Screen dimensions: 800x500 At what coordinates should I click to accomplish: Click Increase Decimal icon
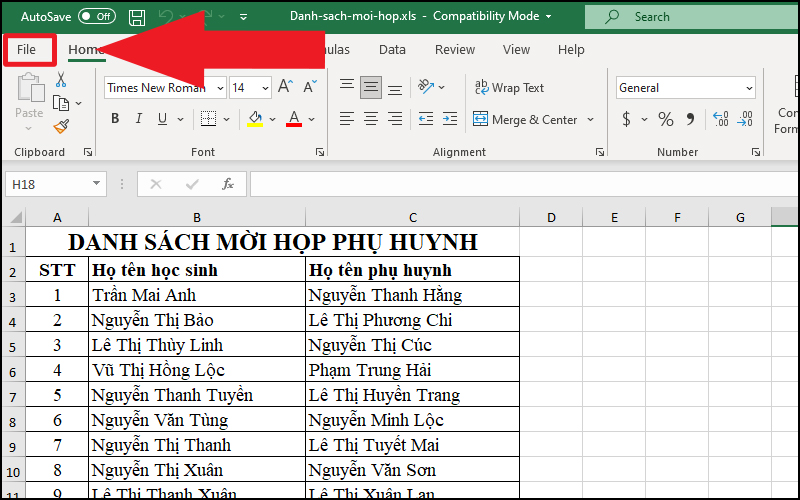point(720,119)
